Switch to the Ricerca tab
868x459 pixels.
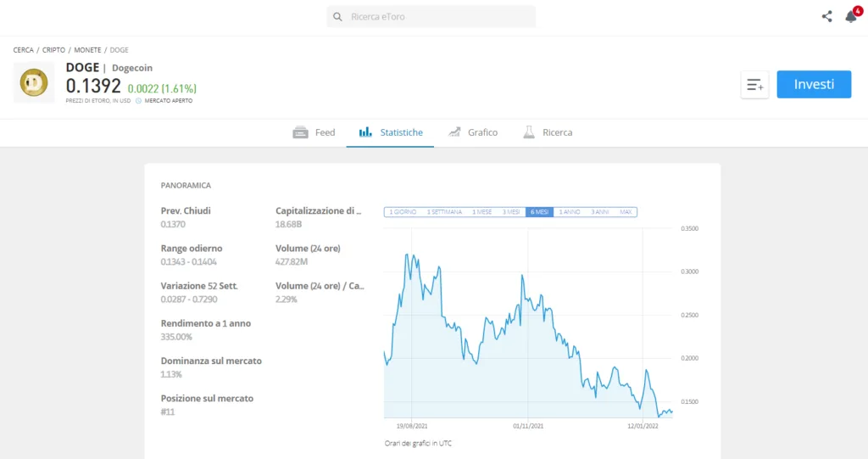[548, 132]
